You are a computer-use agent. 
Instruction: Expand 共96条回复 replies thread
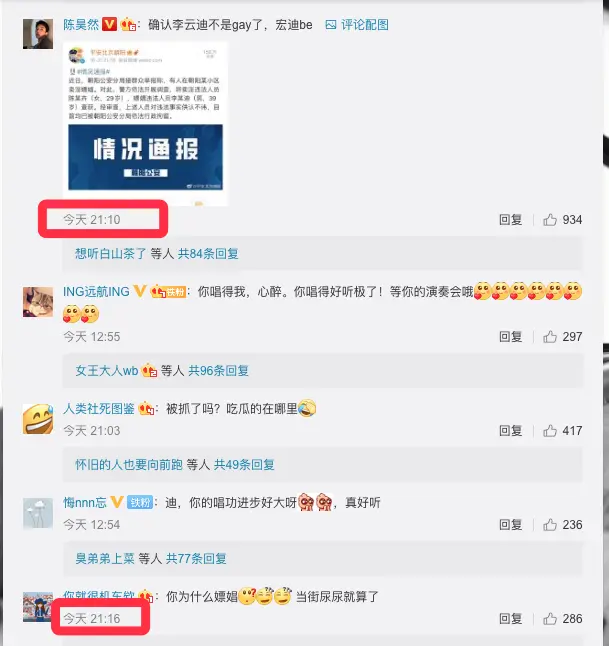click(218, 370)
